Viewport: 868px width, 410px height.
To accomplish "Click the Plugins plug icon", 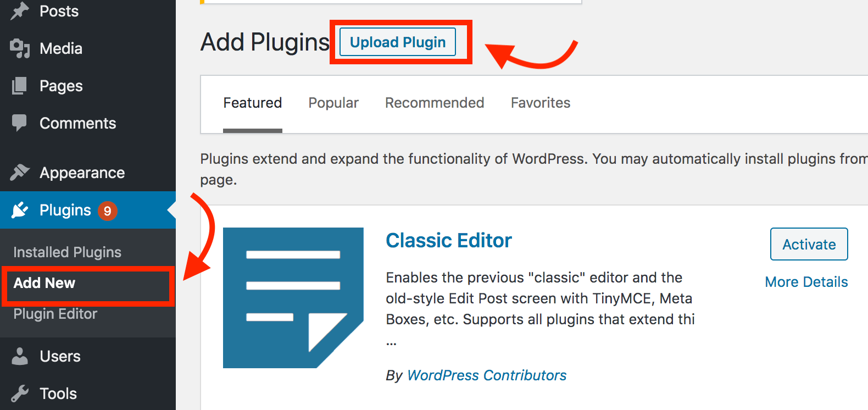I will pos(20,210).
